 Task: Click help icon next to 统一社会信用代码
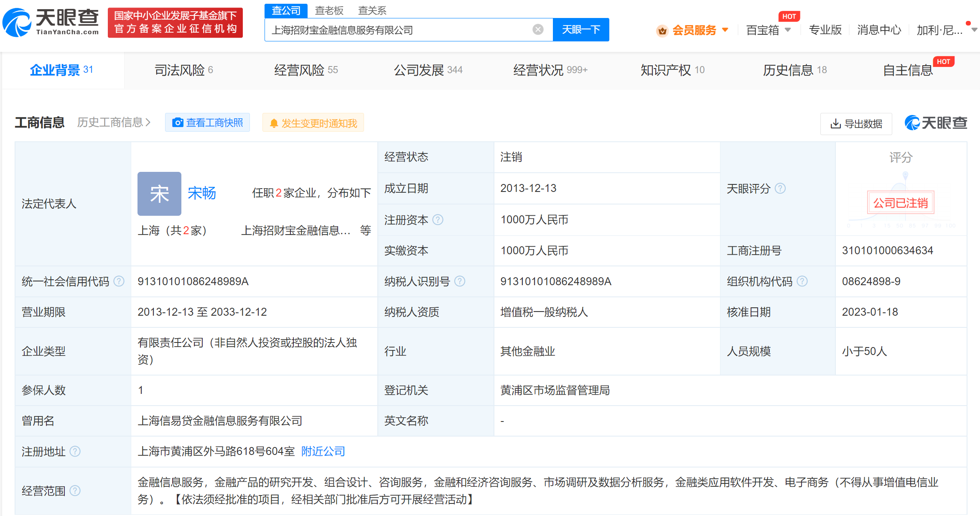[x=119, y=281]
